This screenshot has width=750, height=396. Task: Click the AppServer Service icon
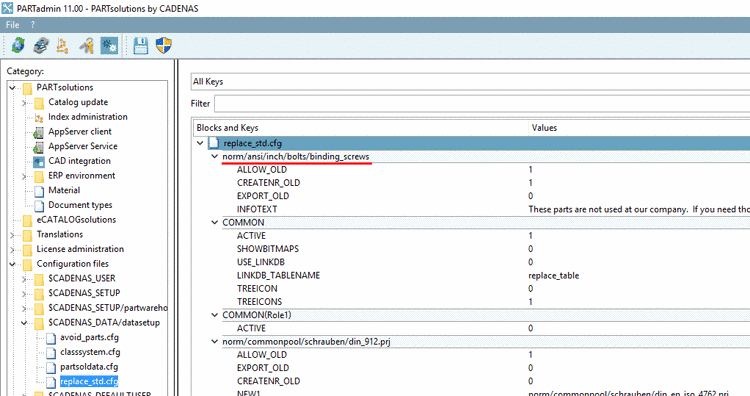[39, 147]
